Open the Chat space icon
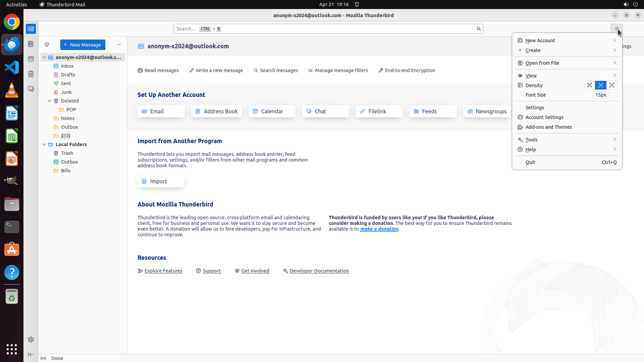The width and height of the screenshot is (644, 362). 31,89
